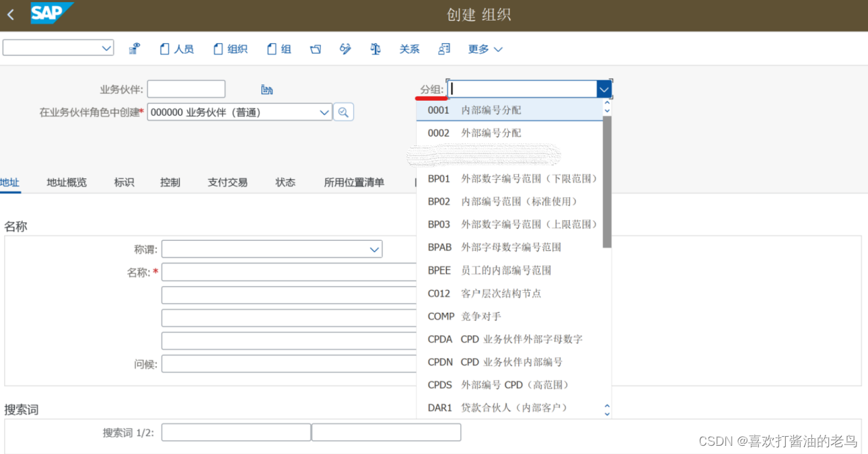Open the 分组 dropdown
The image size is (868, 454).
coord(603,89)
